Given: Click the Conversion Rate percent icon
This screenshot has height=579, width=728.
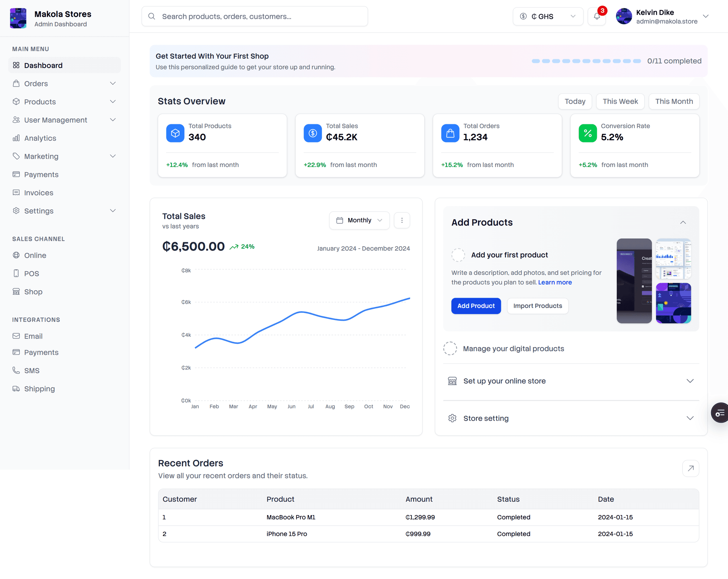Looking at the screenshot, I should tap(588, 133).
